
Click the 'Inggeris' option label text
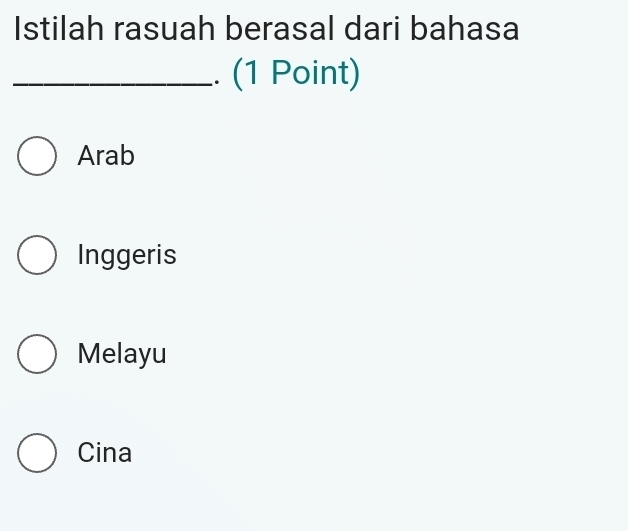127,256
